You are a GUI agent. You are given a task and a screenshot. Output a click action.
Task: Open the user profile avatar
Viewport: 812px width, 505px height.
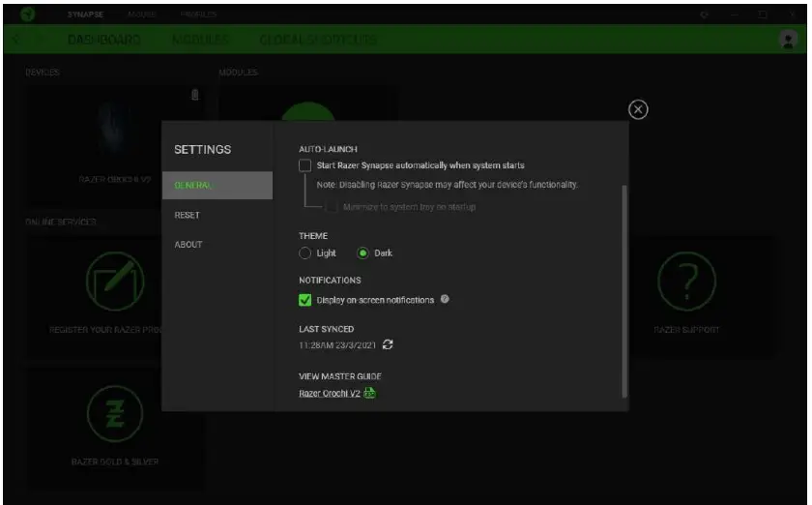(788, 40)
